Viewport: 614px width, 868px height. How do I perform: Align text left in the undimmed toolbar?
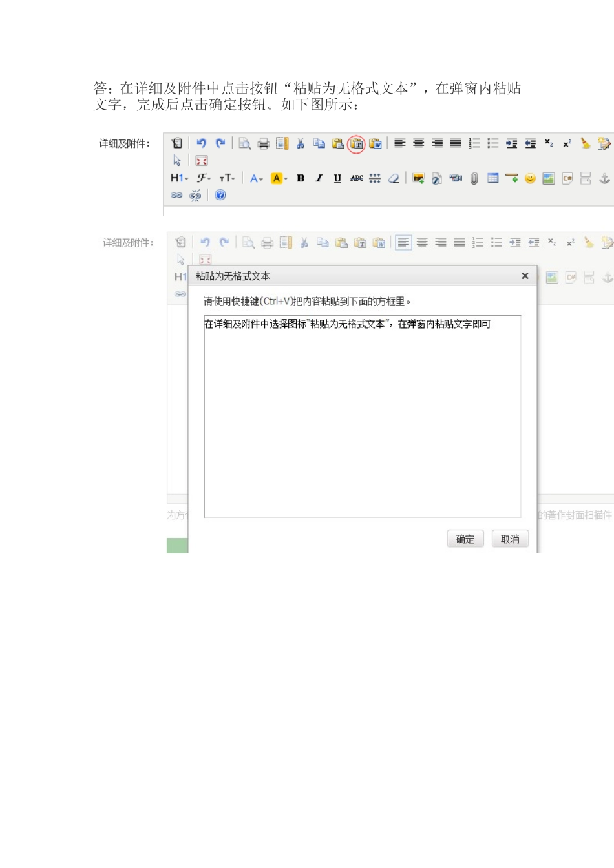click(x=400, y=143)
